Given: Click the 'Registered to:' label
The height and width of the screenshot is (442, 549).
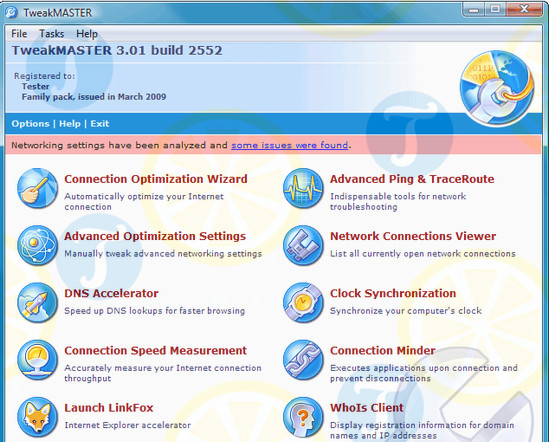Looking at the screenshot, I should (x=44, y=76).
